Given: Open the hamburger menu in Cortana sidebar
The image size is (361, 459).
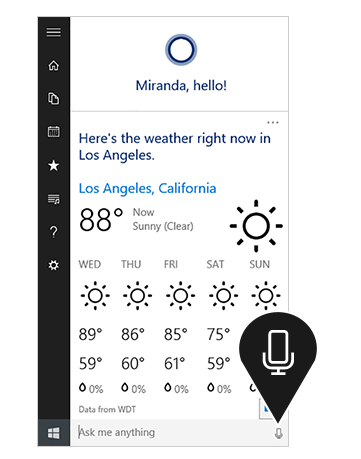Looking at the screenshot, I should click(x=54, y=32).
